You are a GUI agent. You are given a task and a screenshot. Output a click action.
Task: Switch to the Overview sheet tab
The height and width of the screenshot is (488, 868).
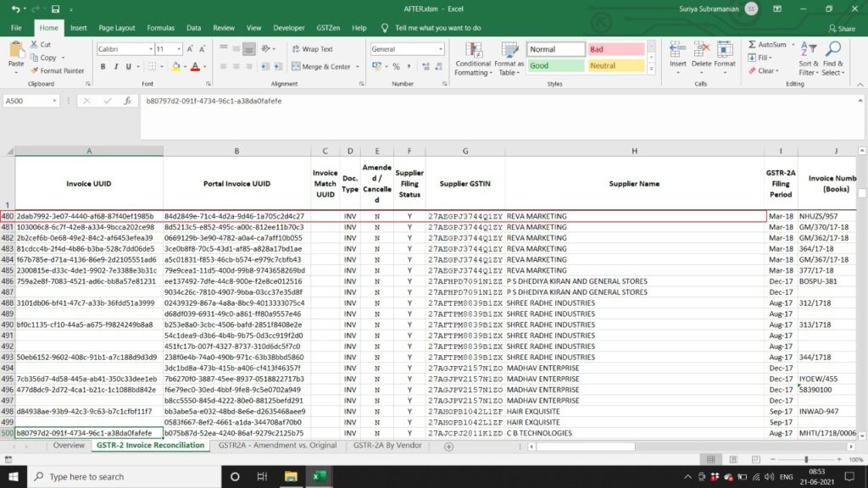pos(69,446)
